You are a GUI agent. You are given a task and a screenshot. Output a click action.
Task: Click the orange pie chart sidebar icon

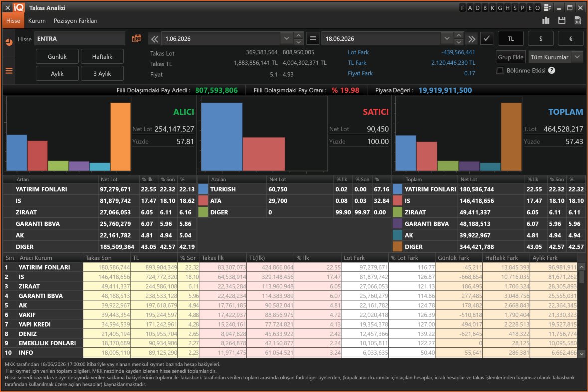[9, 42]
